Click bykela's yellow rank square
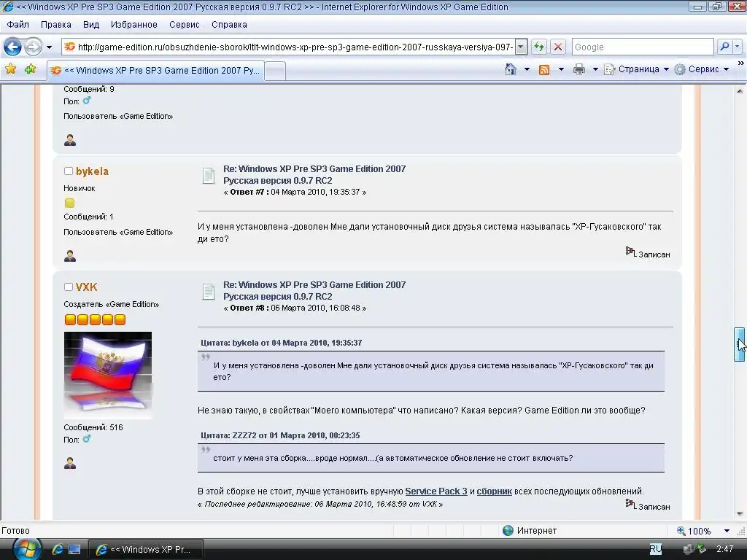747x560 pixels. pos(69,203)
